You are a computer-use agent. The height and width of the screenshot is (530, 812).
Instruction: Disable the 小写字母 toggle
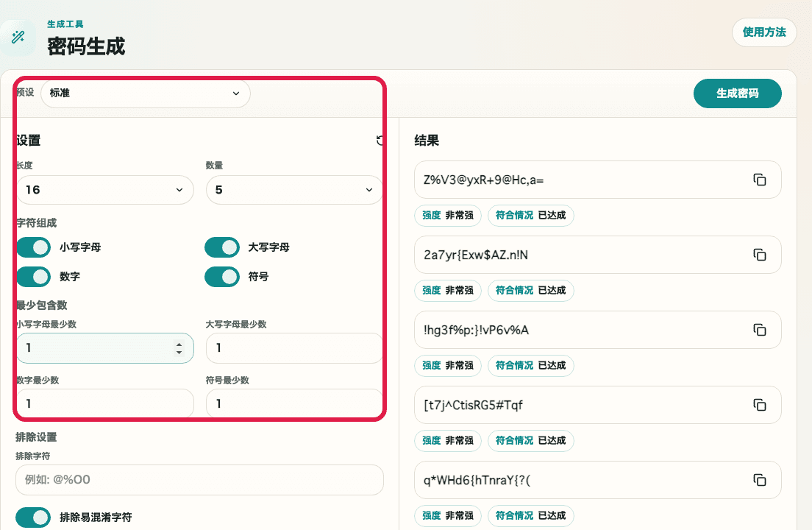33,247
